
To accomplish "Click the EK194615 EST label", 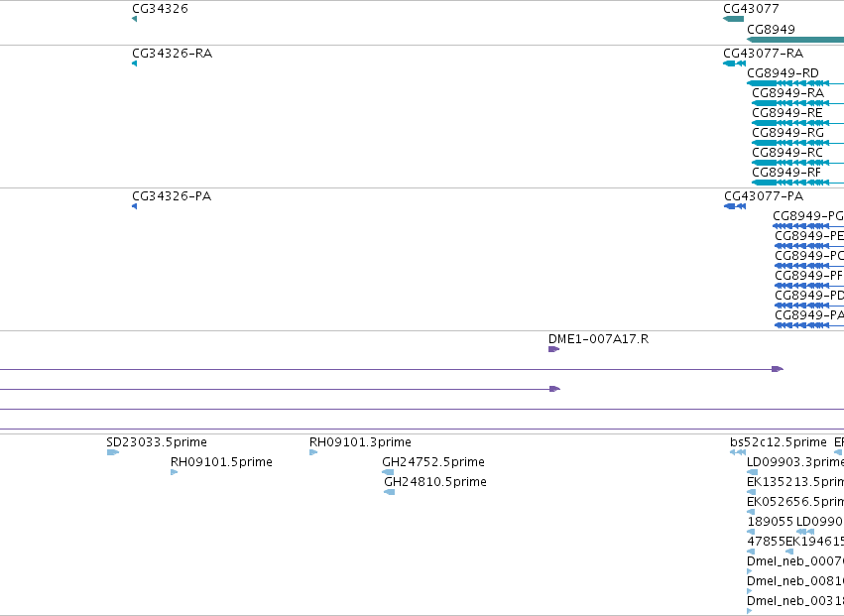I will coord(815,542).
